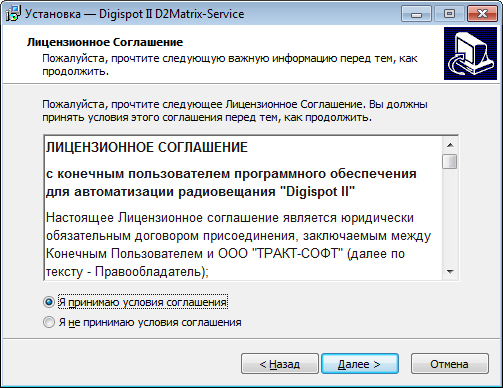
Task: Select 'Я принимаю условия соглашения' radio button
Action: click(x=49, y=302)
